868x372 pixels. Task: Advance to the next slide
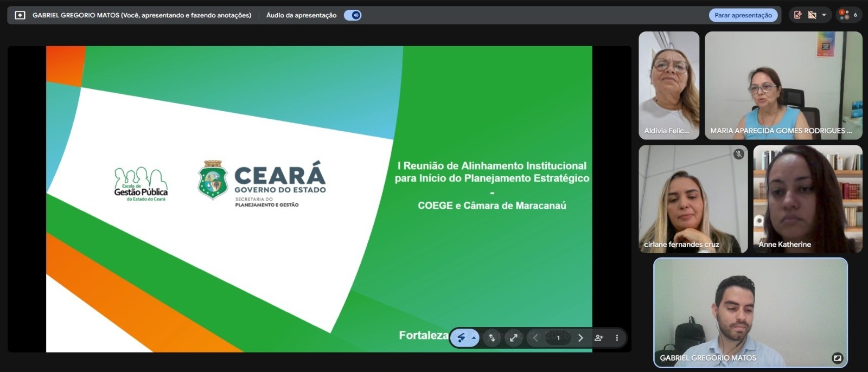click(580, 338)
